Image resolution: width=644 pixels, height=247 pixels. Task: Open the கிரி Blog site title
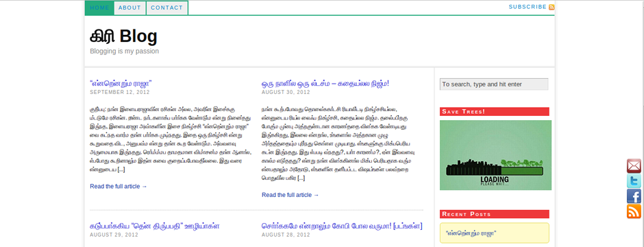pos(123,36)
